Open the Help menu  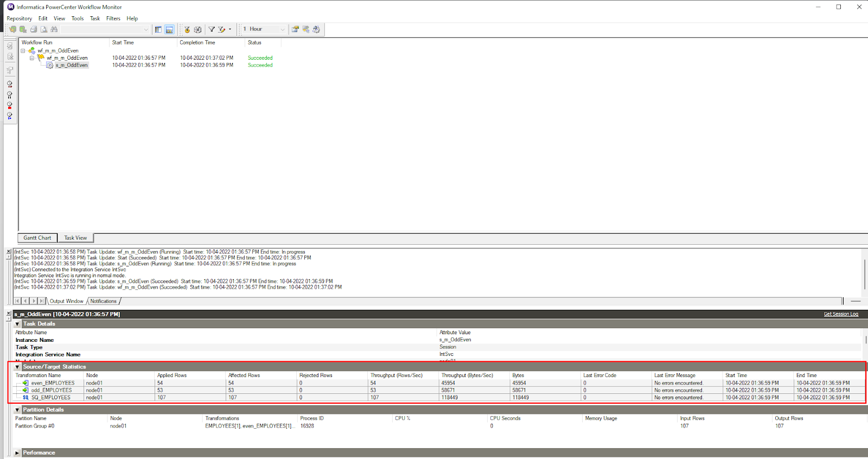click(132, 18)
